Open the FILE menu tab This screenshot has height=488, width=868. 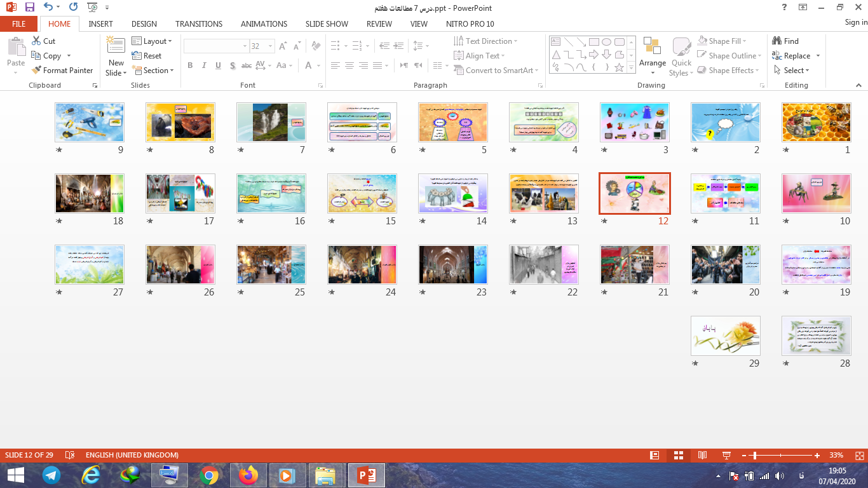click(x=19, y=24)
